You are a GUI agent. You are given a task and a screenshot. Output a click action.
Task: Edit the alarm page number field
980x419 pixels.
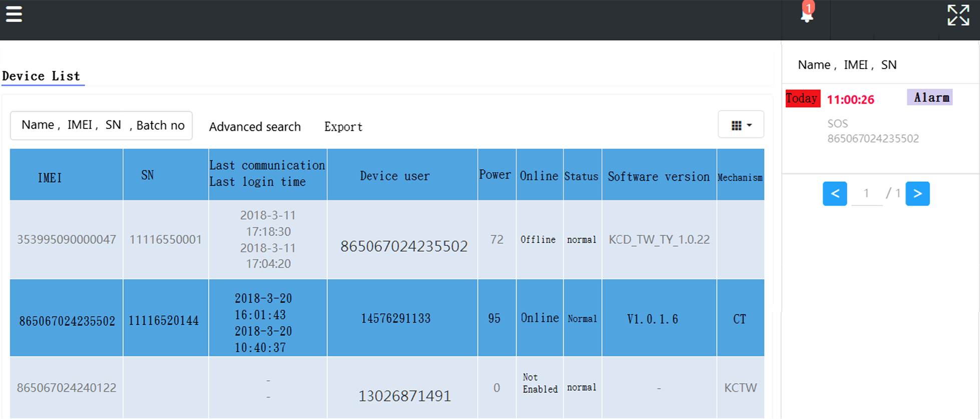[x=867, y=193]
